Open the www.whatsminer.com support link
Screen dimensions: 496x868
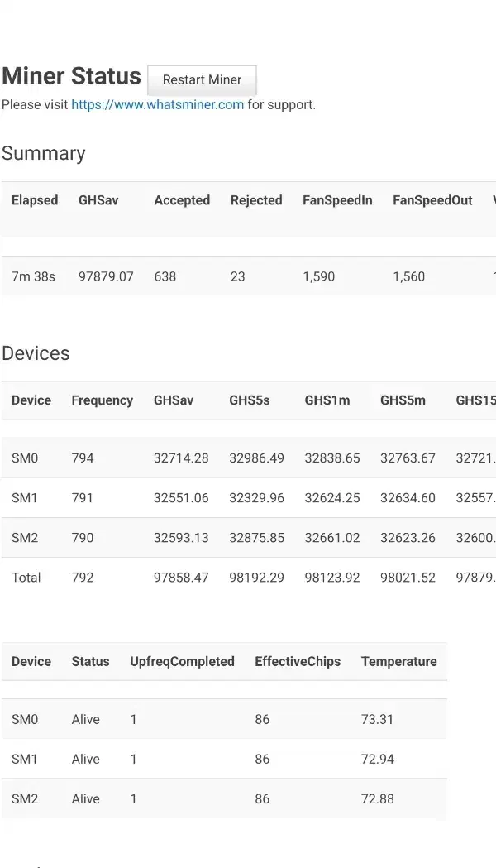(x=157, y=105)
